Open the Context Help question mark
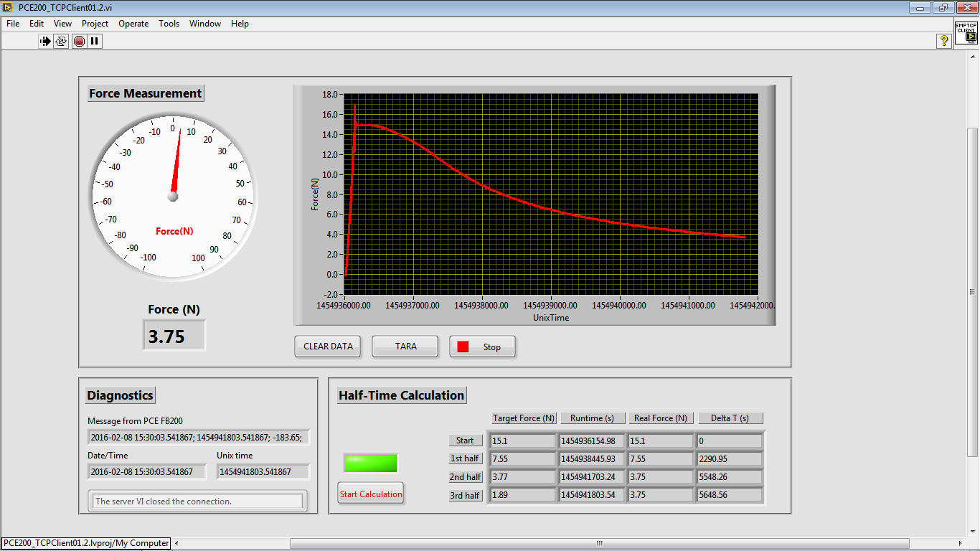This screenshot has width=980, height=551. (944, 41)
